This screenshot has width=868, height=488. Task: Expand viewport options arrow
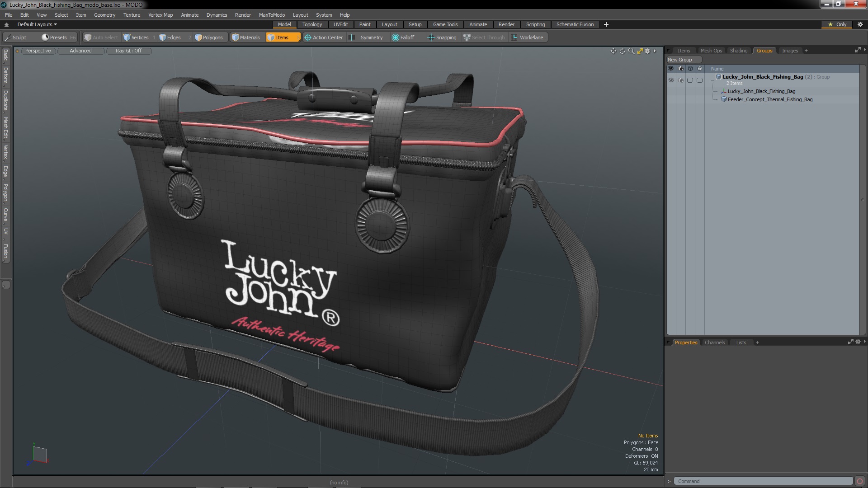point(655,51)
